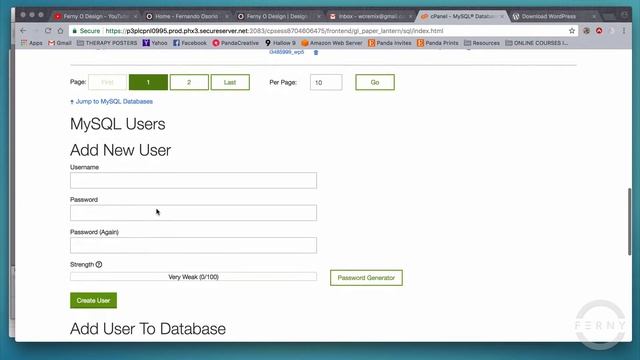Open the PandaCreative bookmark
The height and width of the screenshot is (360, 640).
point(236,43)
